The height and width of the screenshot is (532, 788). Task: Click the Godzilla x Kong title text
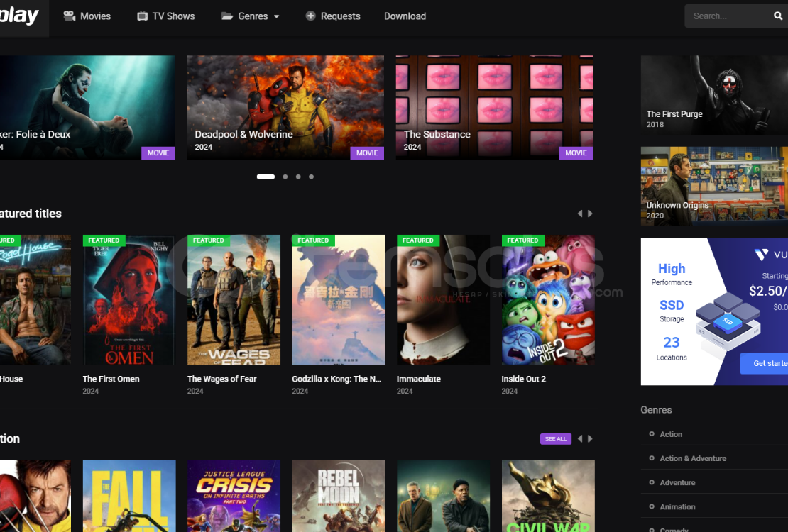tap(336, 379)
